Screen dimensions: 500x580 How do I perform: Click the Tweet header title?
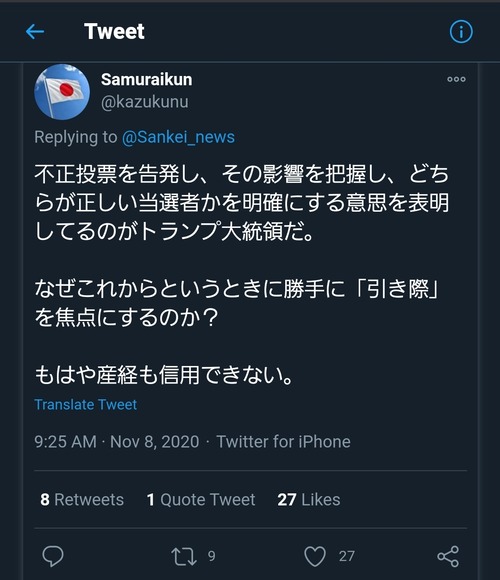(114, 31)
